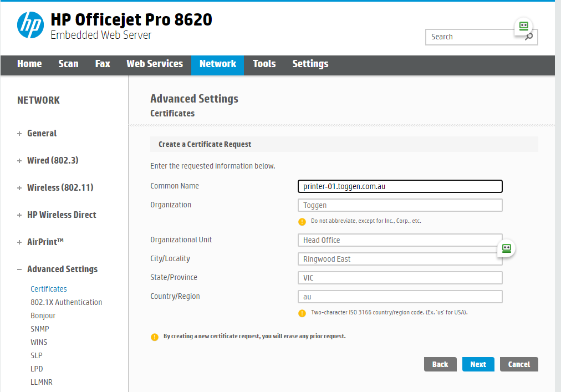Screen dimensions: 561x392
Task: Click the search magnifier icon
Action: point(529,37)
